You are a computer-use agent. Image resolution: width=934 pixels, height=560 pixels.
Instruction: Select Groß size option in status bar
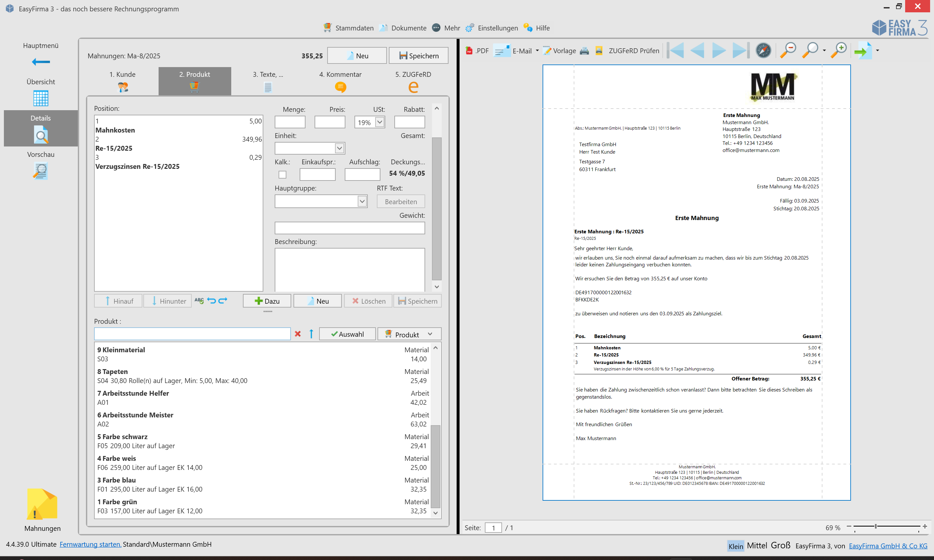pyautogui.click(x=780, y=546)
